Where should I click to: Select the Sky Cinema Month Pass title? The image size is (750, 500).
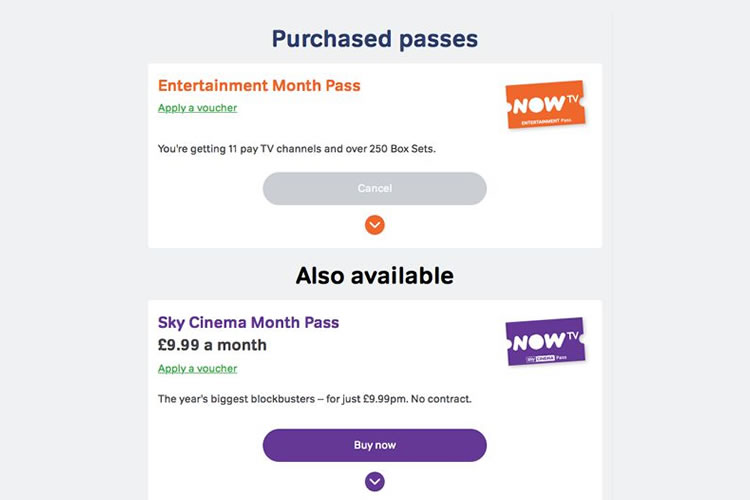(x=248, y=322)
